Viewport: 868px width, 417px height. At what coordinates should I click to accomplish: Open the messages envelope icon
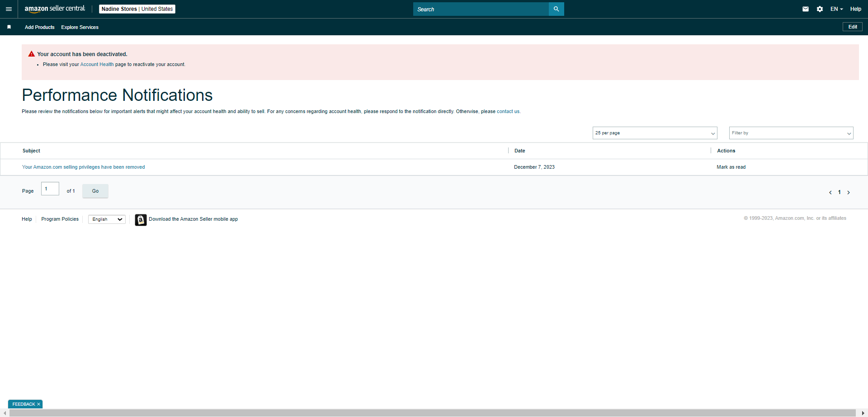point(805,9)
